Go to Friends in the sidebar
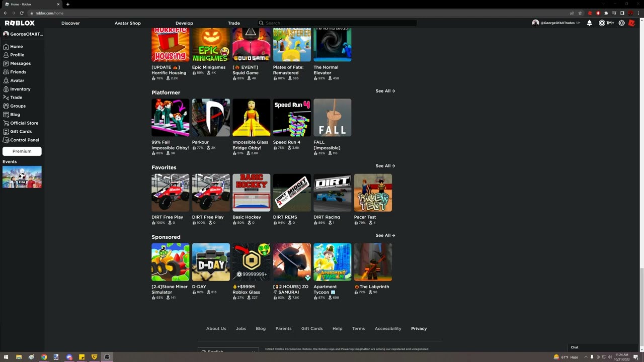 15,72
